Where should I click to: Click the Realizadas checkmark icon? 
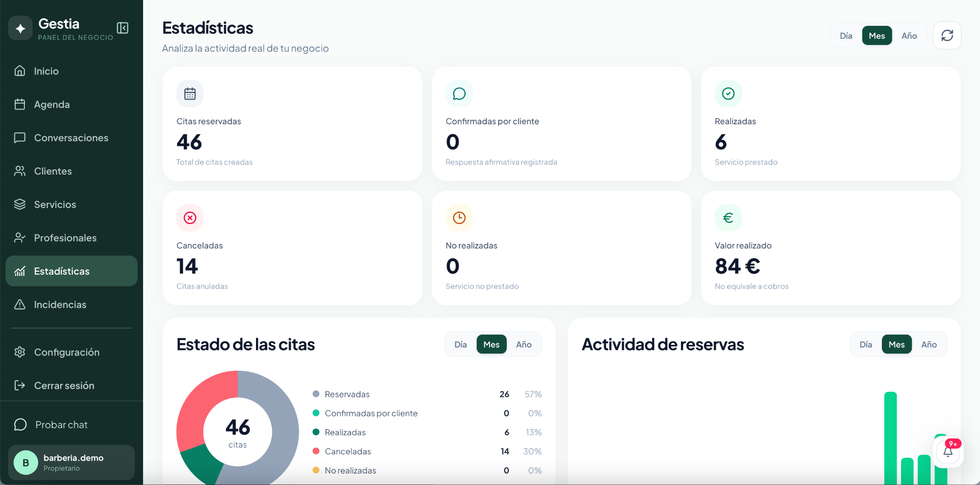click(728, 94)
